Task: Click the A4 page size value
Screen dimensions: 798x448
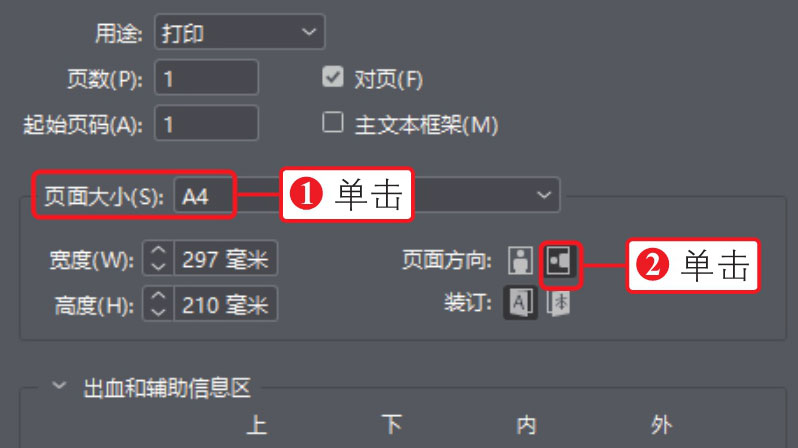Action: [x=195, y=197]
